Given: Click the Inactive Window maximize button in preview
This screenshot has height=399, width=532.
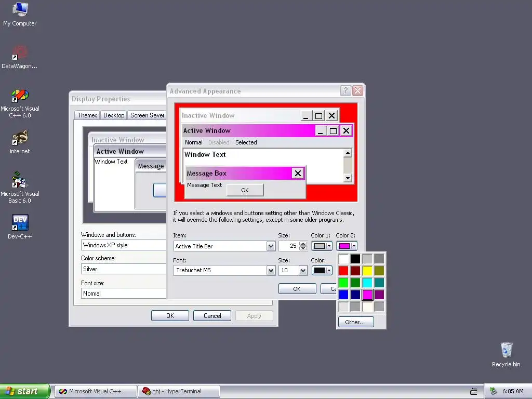Looking at the screenshot, I should [x=318, y=116].
